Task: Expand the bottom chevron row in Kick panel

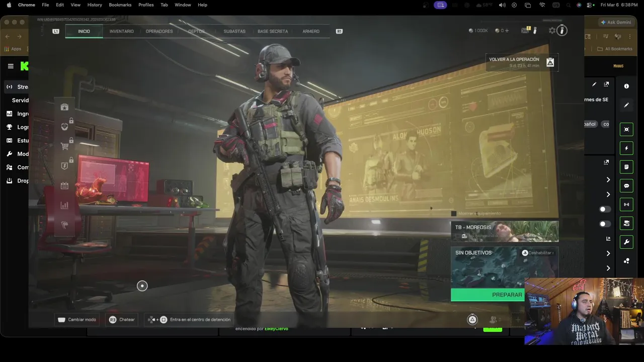Action: point(608,268)
